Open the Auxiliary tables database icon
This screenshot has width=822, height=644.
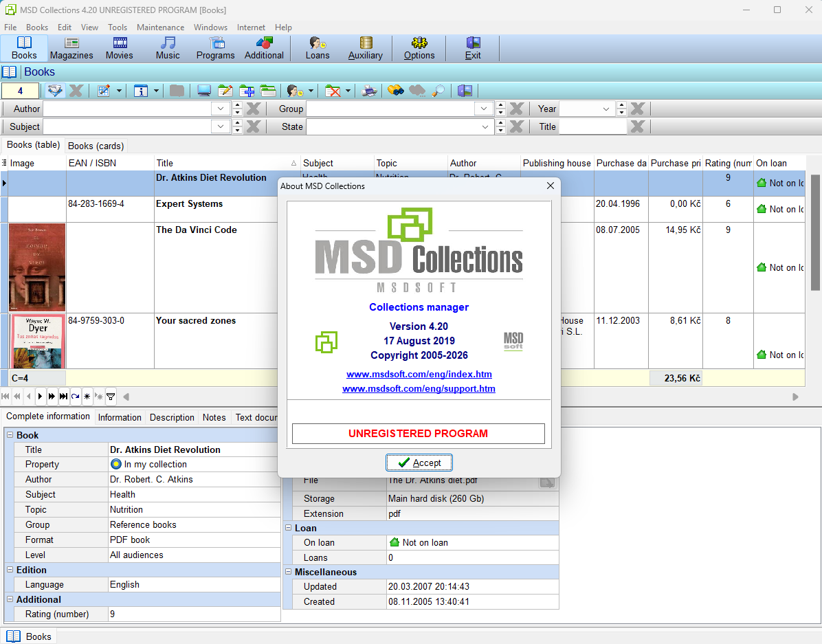[x=365, y=48]
